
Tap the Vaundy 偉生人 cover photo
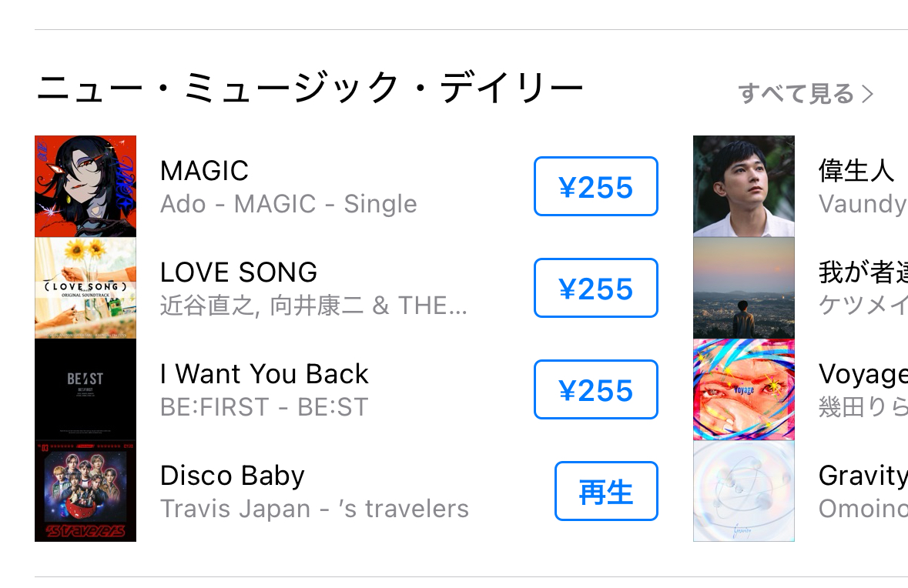coord(743,186)
